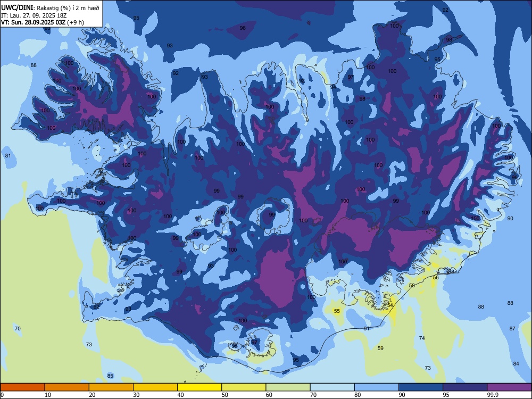Select the dark blue 90–95 legend swatch
The height and width of the screenshot is (399, 532).
click(x=421, y=387)
